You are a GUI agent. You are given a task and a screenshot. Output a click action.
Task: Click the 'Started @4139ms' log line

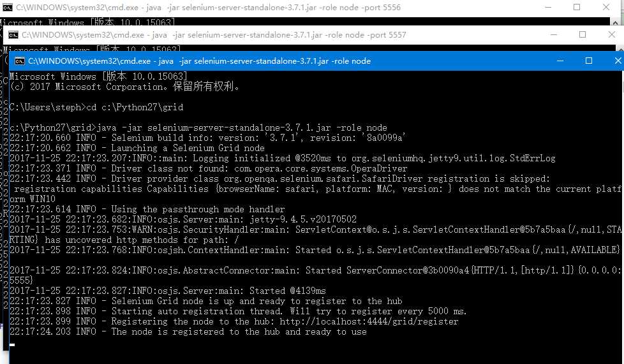tap(168, 291)
